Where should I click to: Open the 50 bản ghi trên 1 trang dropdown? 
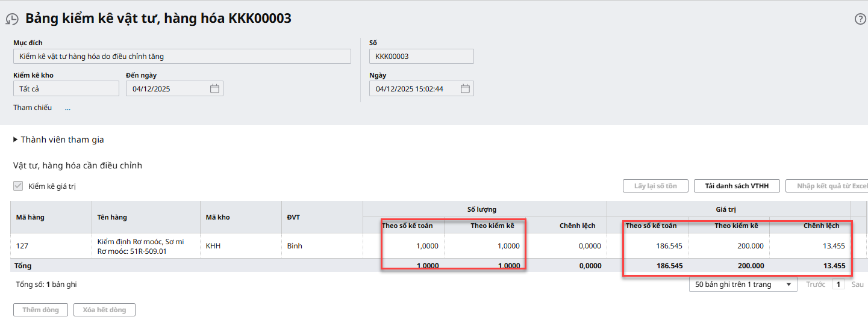coord(743,285)
